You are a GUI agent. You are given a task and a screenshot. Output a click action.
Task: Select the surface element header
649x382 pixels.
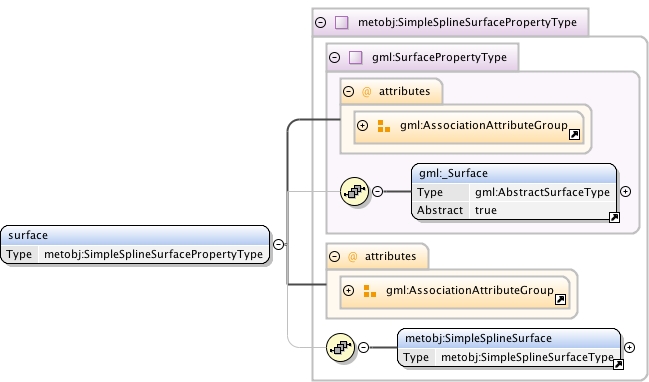(x=135, y=235)
